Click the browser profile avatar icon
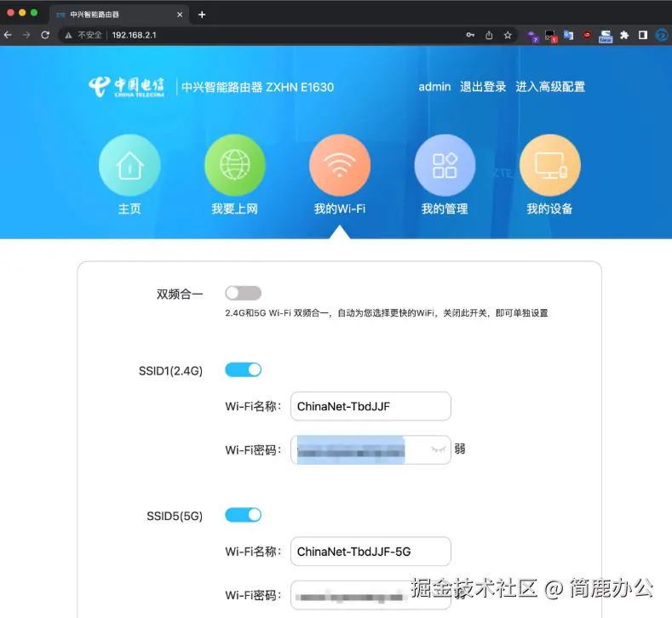This screenshot has width=672, height=618. [x=662, y=35]
